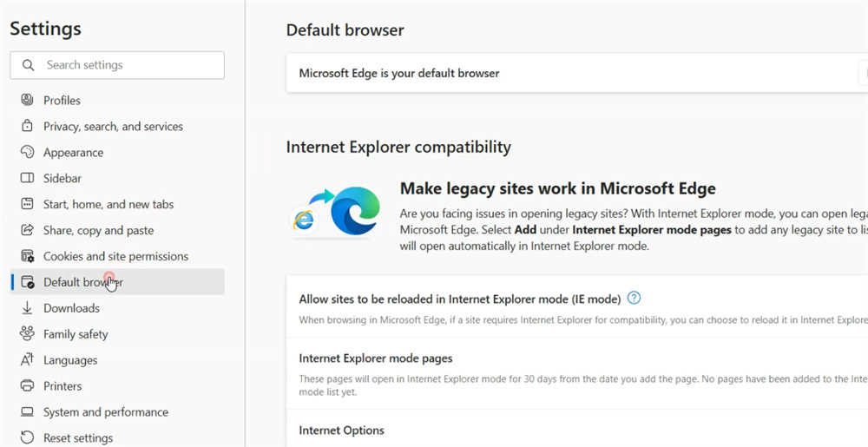868x447 pixels.
Task: Click the Share, copy and paste icon
Action: click(x=27, y=231)
